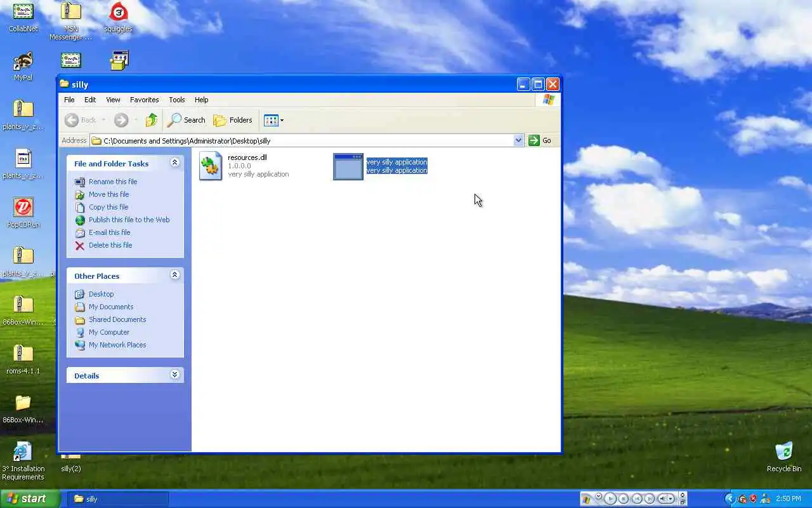Open the View menu
Screen dimensions: 812x508
[113, 100]
